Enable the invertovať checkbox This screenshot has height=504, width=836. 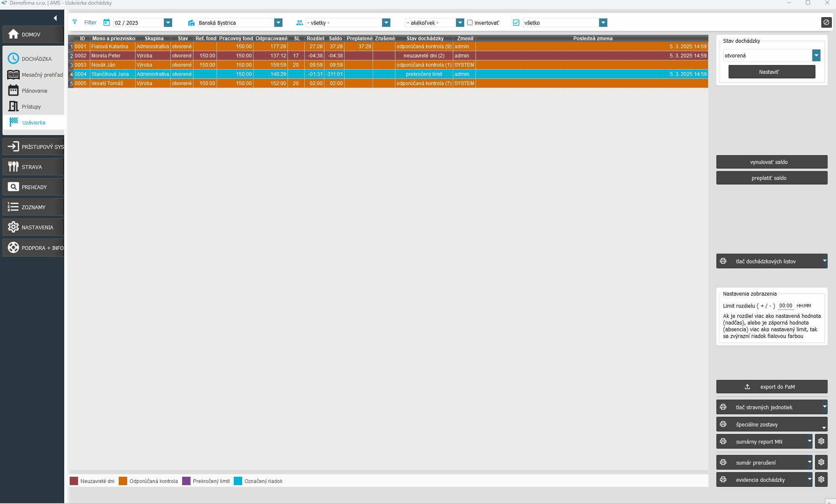470,23
